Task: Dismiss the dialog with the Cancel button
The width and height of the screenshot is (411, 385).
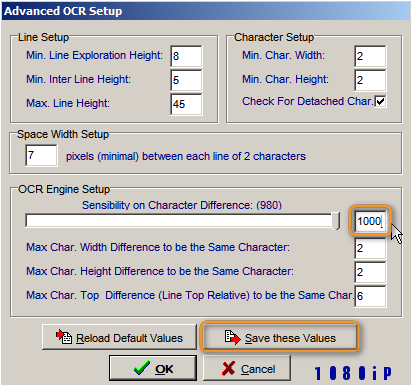Action: [x=247, y=368]
